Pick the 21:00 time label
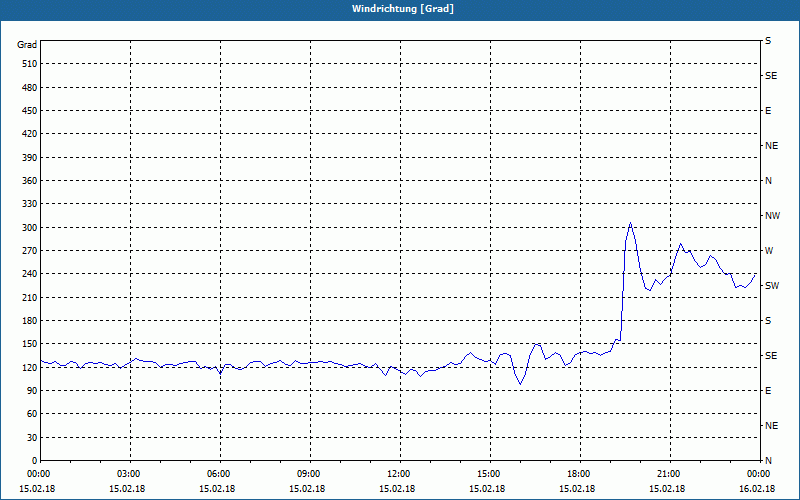 (x=670, y=473)
